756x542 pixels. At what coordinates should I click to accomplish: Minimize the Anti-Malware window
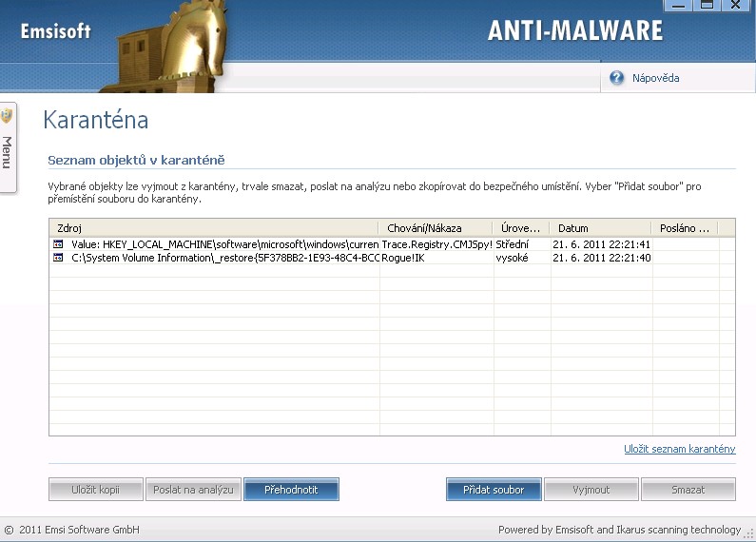[x=678, y=6]
